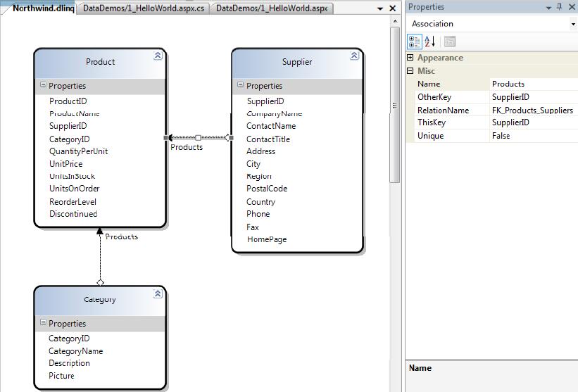578x392 pixels.
Task: Switch to Northwind.dlinq tab
Action: click(43, 8)
